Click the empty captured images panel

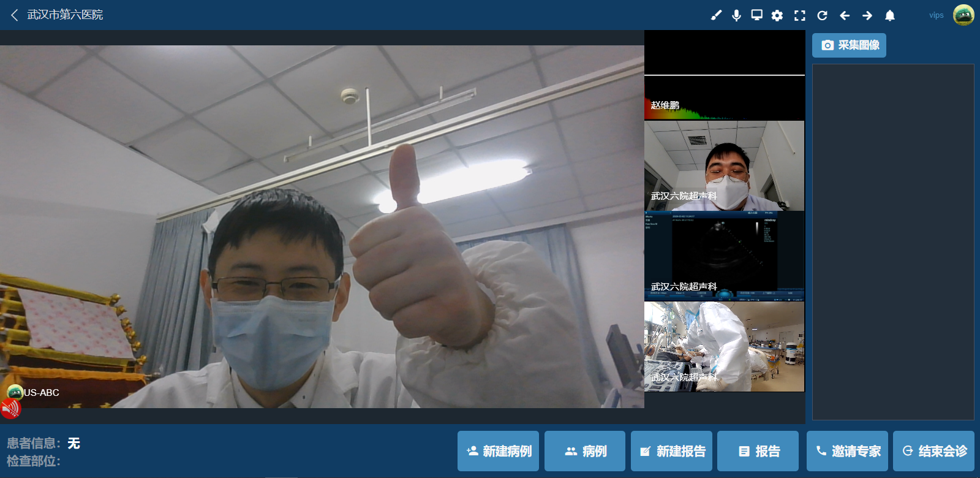pyautogui.click(x=893, y=242)
